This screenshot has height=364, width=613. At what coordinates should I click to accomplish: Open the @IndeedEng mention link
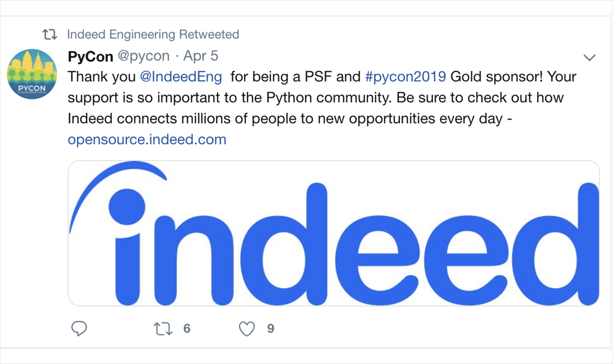tap(181, 76)
